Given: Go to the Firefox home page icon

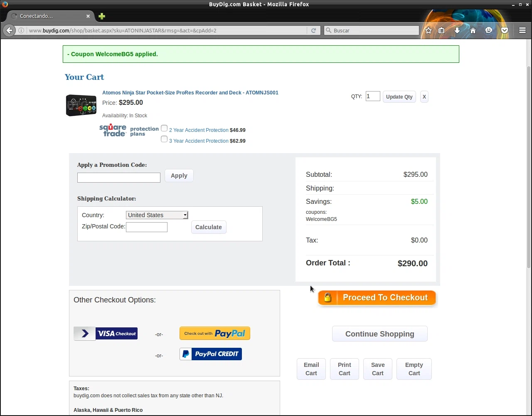Looking at the screenshot, I should point(473,30).
